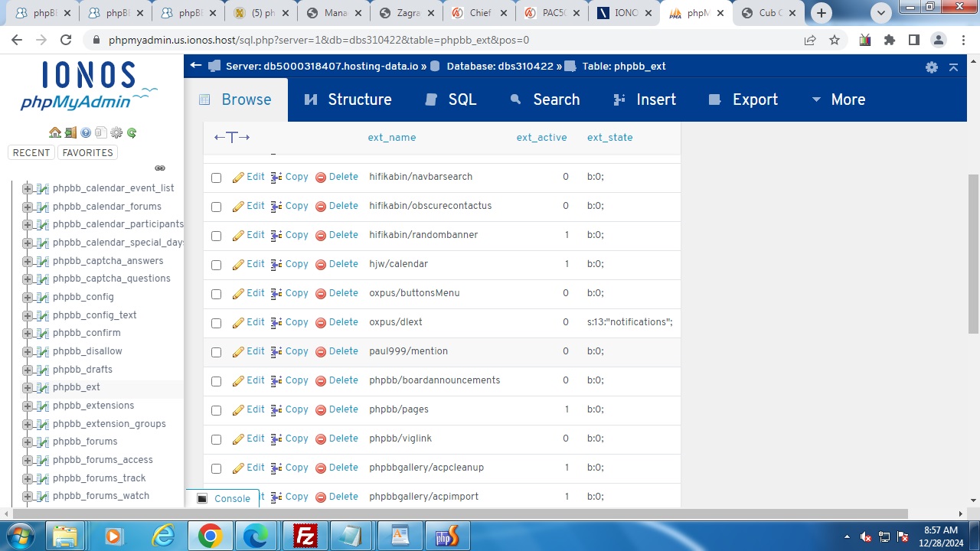Click Delete icon for oxpus/dlext row
Image resolution: width=980 pixels, height=551 pixels.
tap(321, 322)
